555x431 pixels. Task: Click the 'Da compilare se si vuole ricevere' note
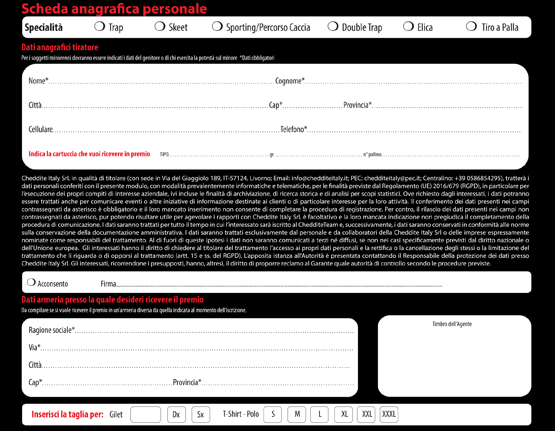coord(134,310)
